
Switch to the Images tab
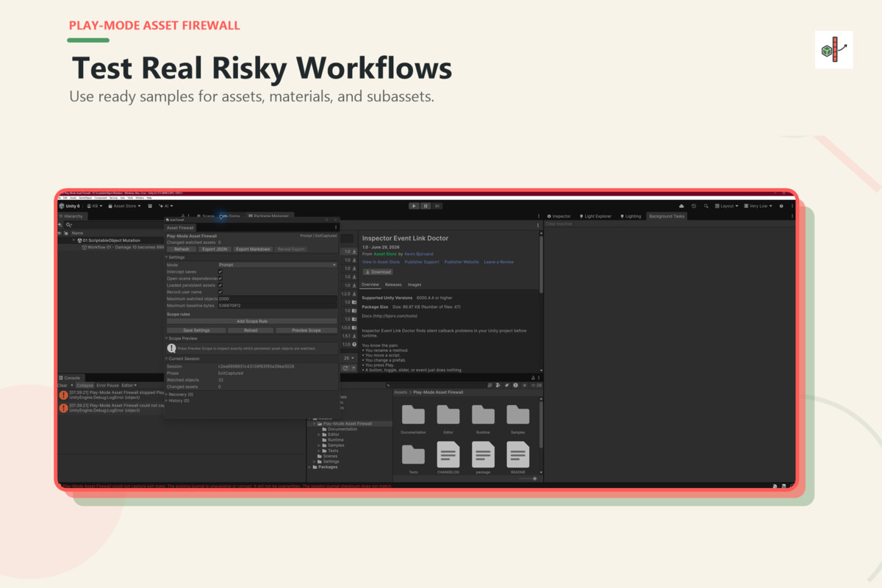[x=415, y=284]
